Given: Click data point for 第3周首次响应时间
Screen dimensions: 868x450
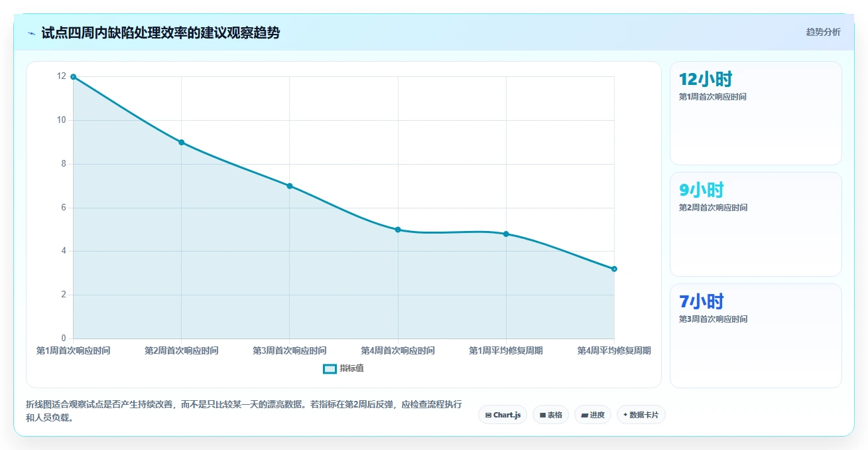Looking at the screenshot, I should coord(290,186).
